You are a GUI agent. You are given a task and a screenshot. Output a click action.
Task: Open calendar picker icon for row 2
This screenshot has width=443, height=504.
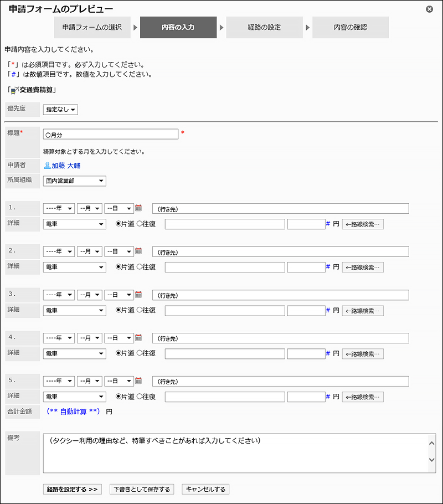[138, 251]
